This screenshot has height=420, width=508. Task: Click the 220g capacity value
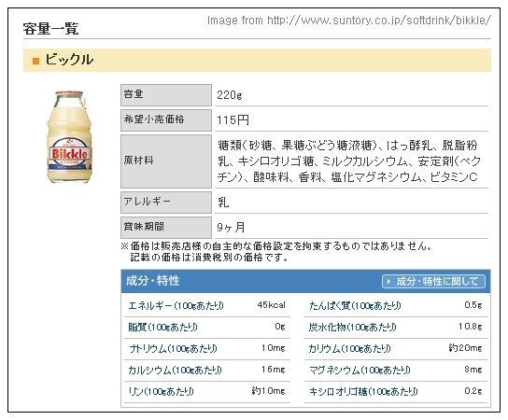tap(230, 95)
